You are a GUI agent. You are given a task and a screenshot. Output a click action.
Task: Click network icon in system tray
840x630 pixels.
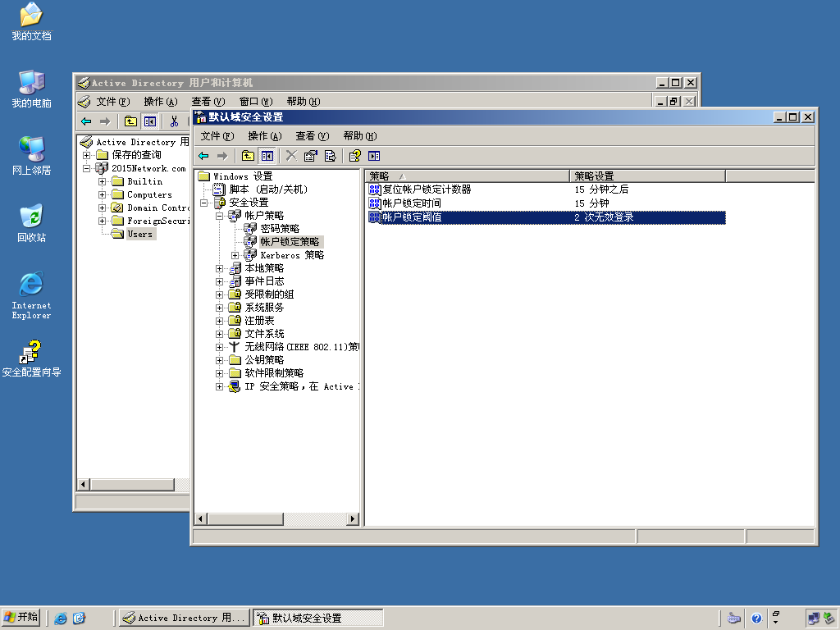[813, 619]
